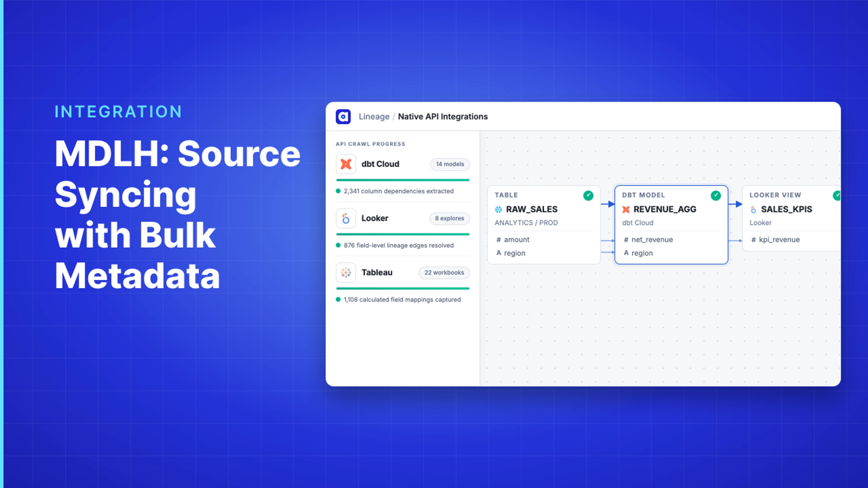
Task: Select the REVENUE_AGG model node title
Action: (665, 209)
